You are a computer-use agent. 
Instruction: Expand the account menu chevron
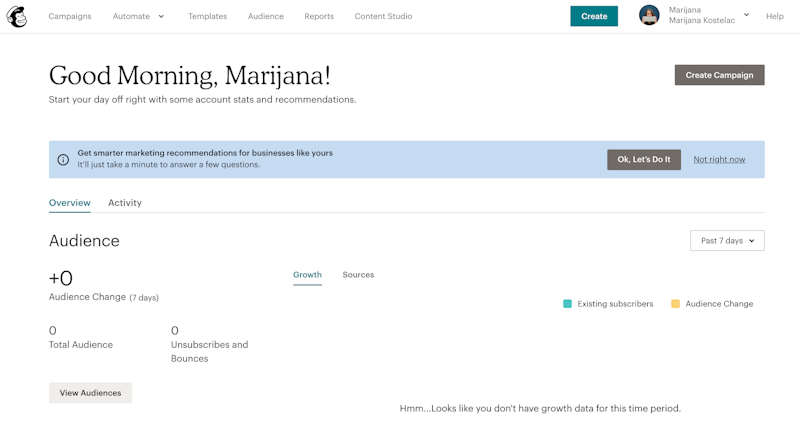(x=746, y=15)
